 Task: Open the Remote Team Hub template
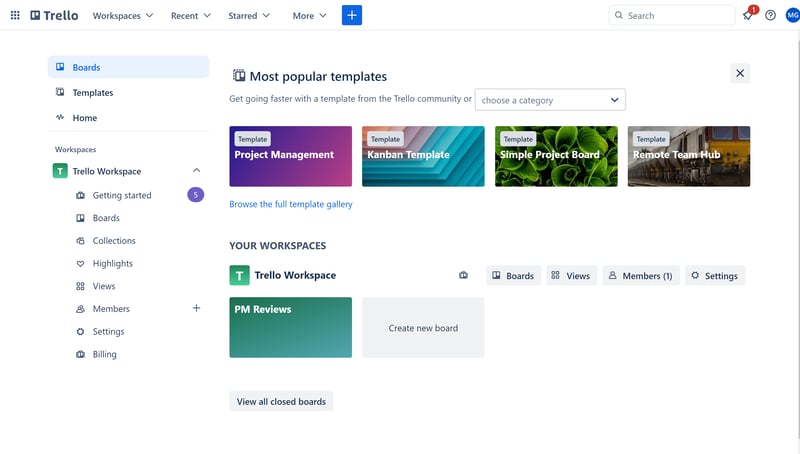(x=689, y=156)
